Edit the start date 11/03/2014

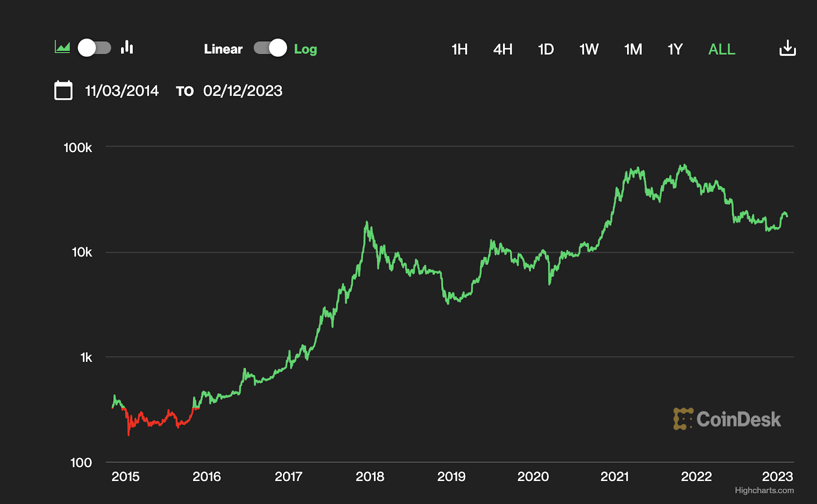122,91
